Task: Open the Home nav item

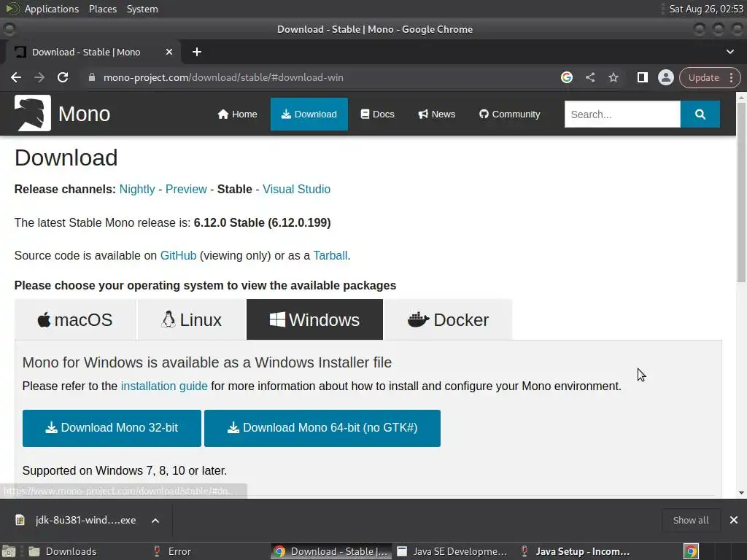Action: [237, 114]
